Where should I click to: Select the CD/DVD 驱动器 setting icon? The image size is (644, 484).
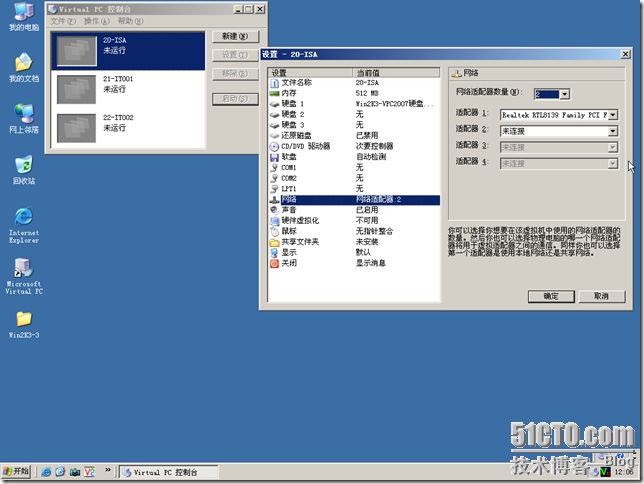tap(274, 146)
